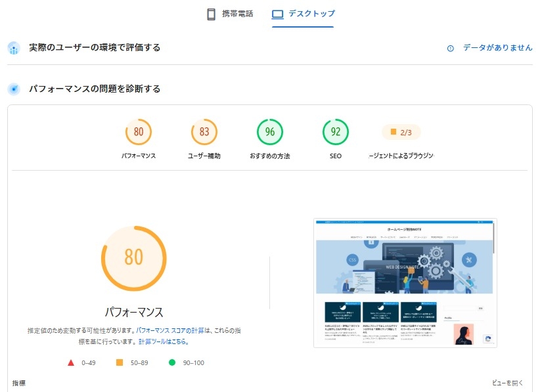Click the 指標 label
This screenshot has width=542, height=392.
coord(18,383)
